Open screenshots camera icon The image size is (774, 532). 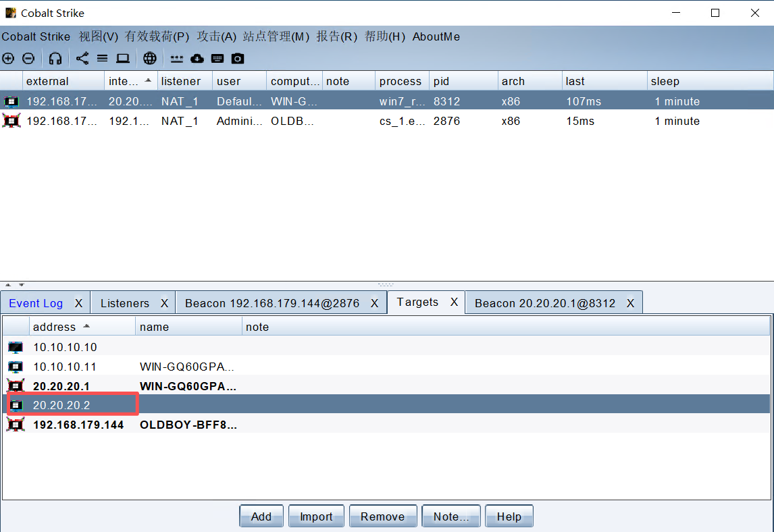pos(238,59)
